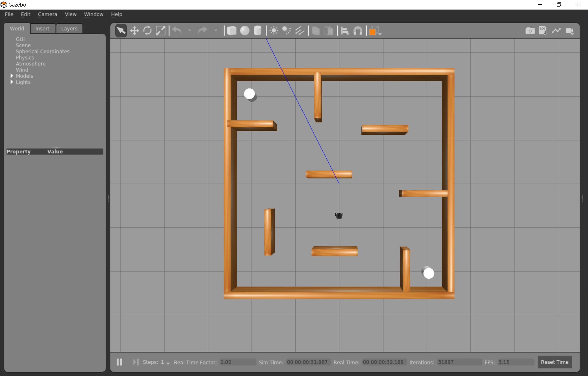Screen dimensions: 588x376
Task: Pause the simulation
Action: tap(120, 362)
